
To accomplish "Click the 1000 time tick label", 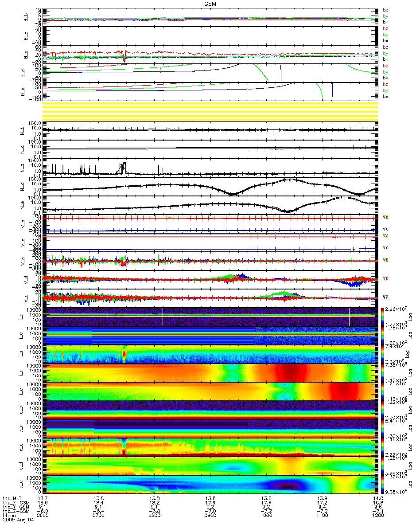I will 266,516.
